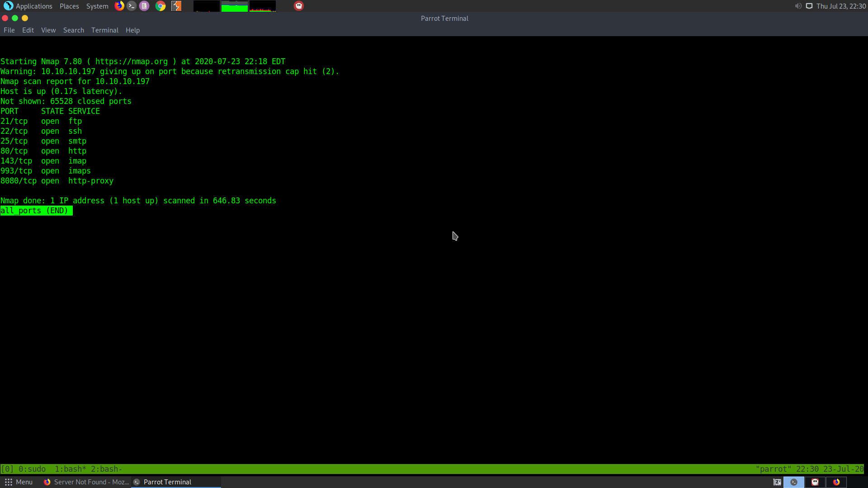Open the Places menu

(x=69, y=6)
